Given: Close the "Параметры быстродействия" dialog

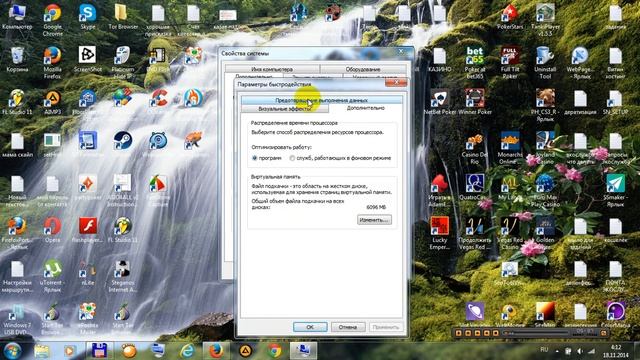Looking at the screenshot, I should (396, 83).
